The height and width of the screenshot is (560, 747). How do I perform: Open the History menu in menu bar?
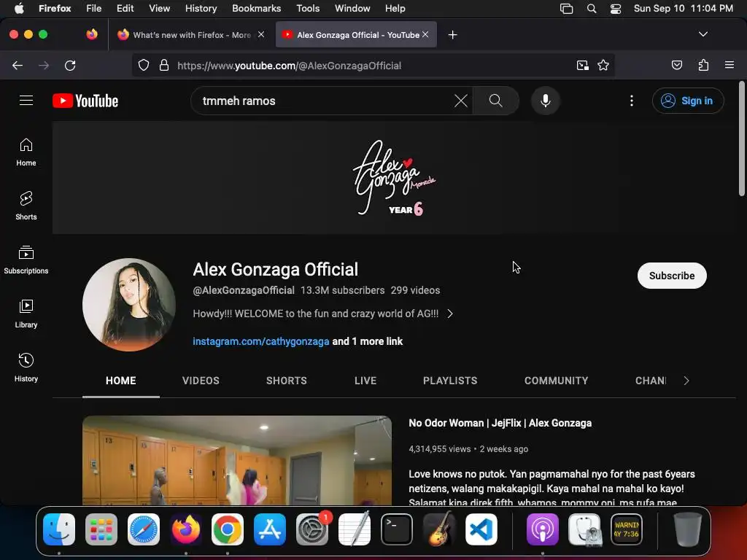pos(201,9)
